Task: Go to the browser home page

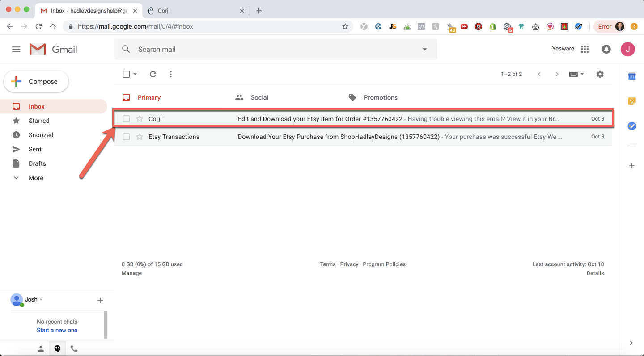Action: point(53,27)
